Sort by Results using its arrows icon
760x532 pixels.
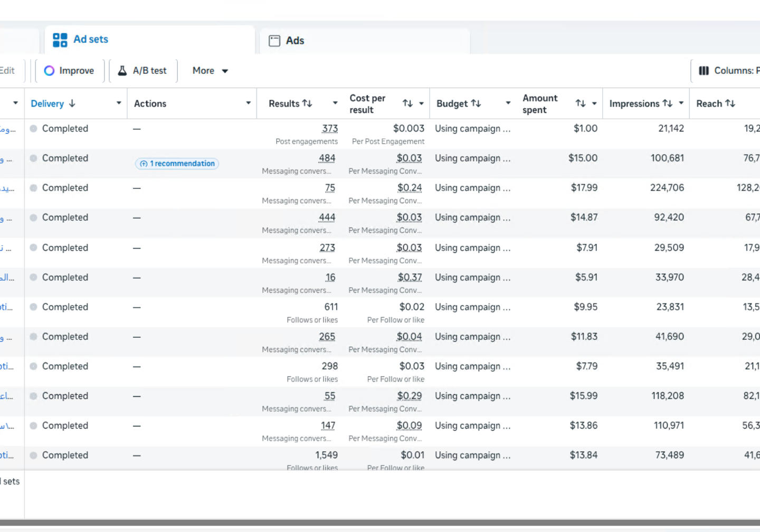pos(307,103)
